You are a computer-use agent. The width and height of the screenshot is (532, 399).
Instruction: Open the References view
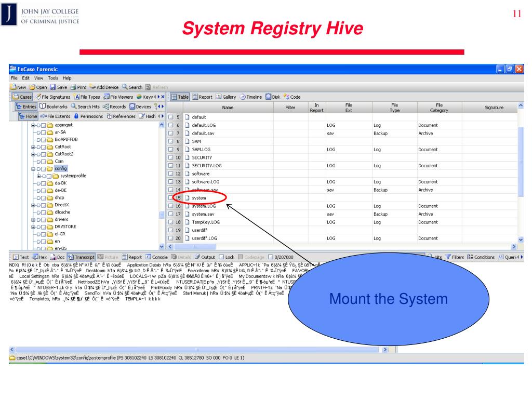(x=121, y=116)
